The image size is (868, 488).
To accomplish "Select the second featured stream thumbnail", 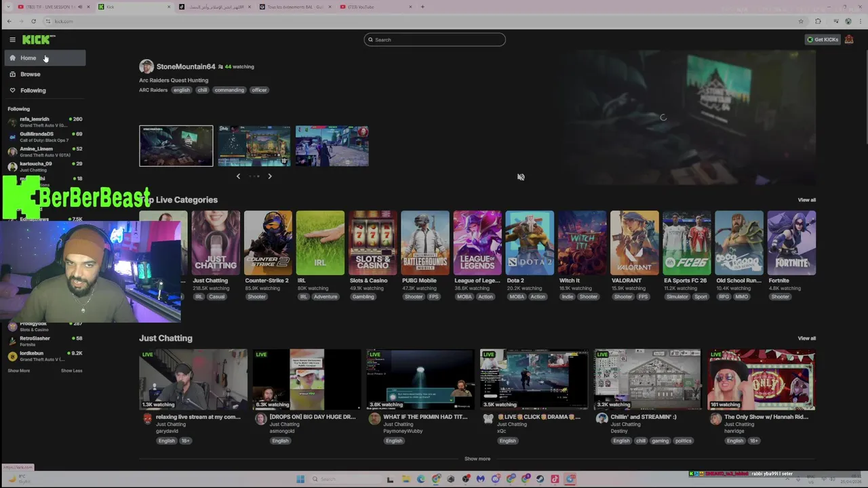I will pyautogui.click(x=254, y=146).
